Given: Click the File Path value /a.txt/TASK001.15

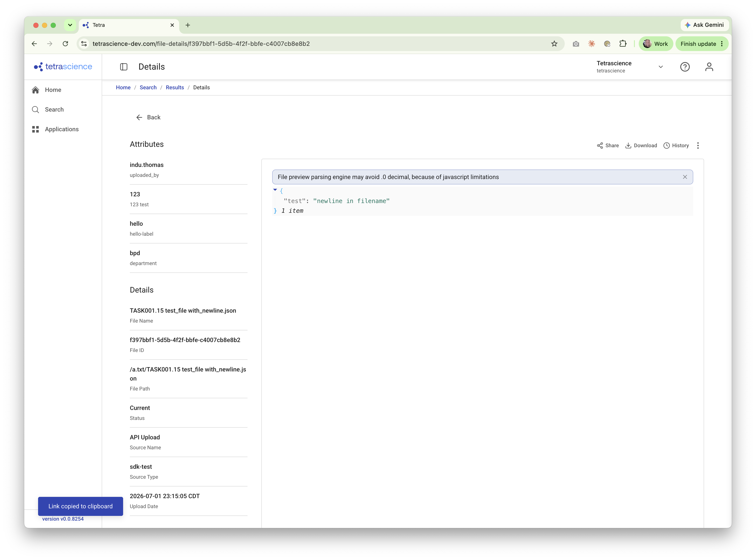Looking at the screenshot, I should [x=188, y=374].
